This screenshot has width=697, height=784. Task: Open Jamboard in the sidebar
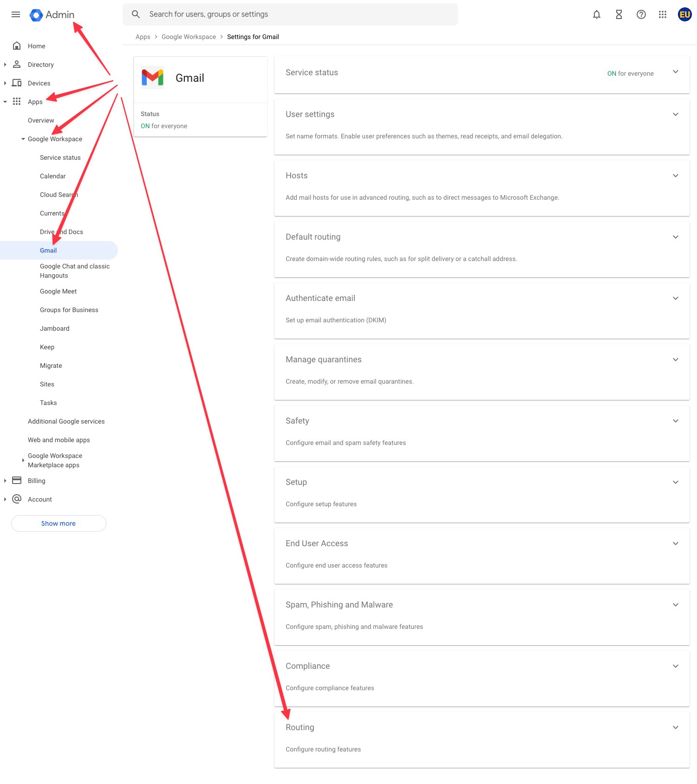point(55,328)
